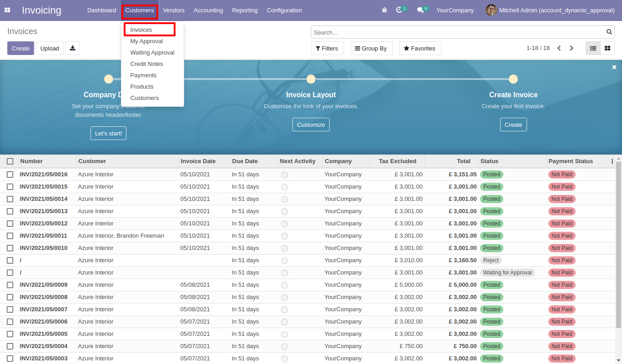This screenshot has height=364, width=622.
Task: Open the Group By dropdown
Action: [371, 48]
